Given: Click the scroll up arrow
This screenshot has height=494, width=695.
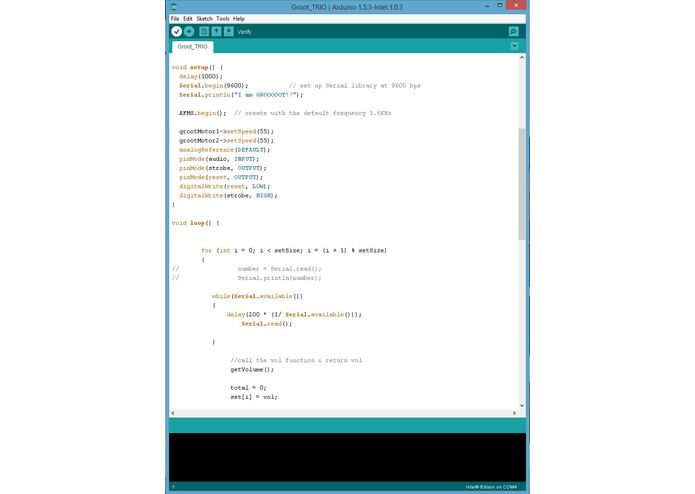Looking at the screenshot, I should [522, 58].
